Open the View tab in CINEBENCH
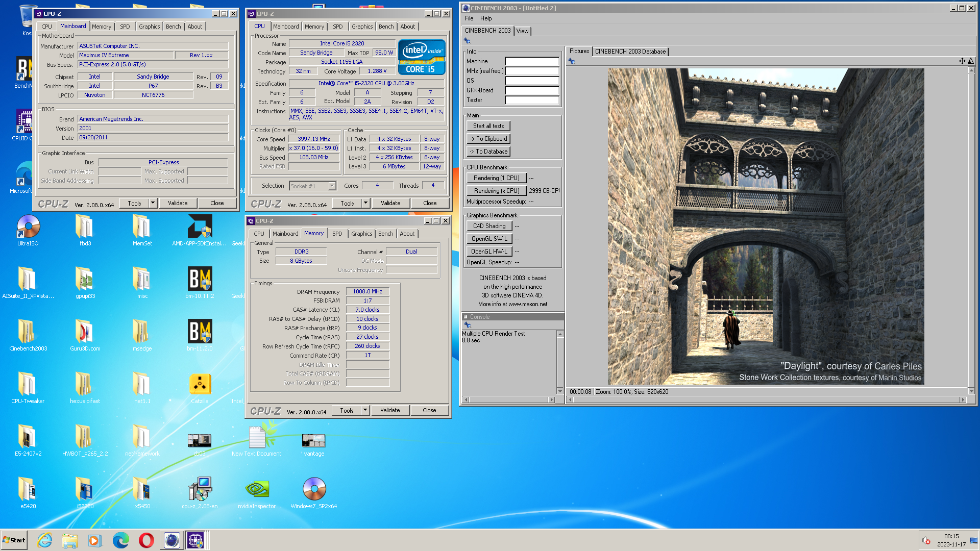This screenshot has height=551, width=980. point(523,31)
